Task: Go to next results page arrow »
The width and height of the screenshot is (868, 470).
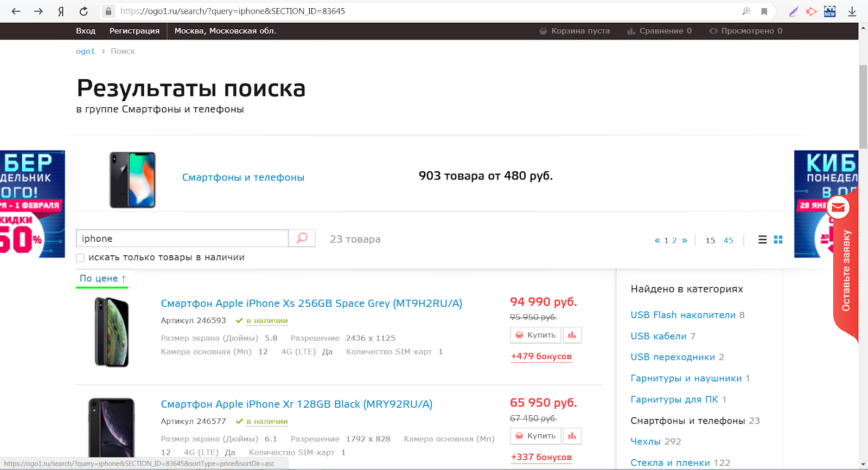Action: click(685, 241)
